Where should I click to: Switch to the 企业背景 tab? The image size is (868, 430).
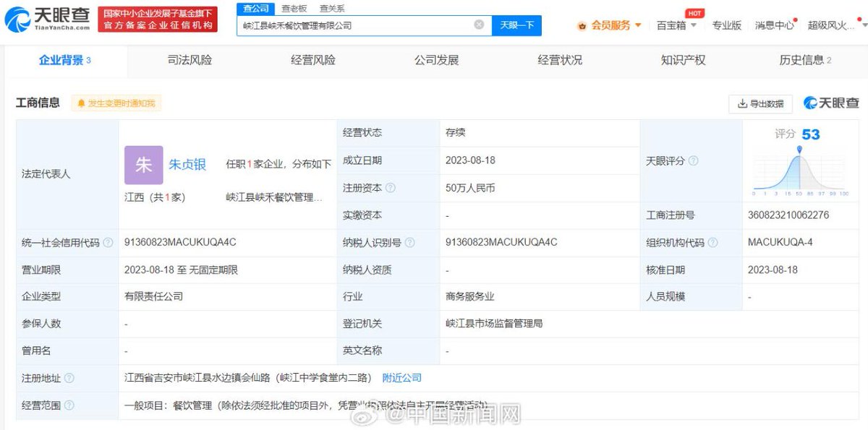(64, 61)
